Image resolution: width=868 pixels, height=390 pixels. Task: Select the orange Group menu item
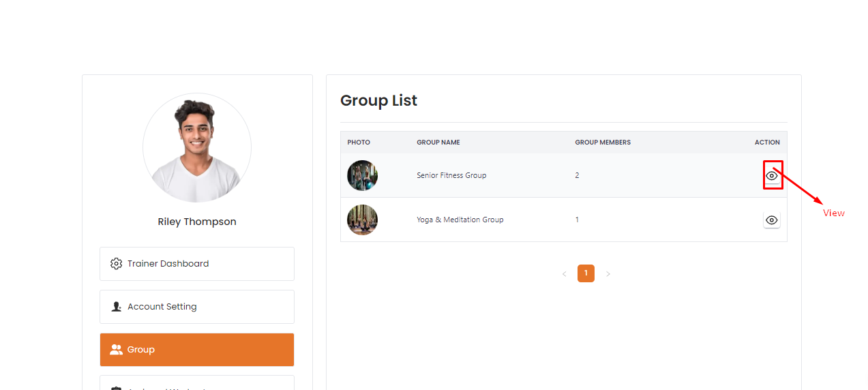point(197,350)
